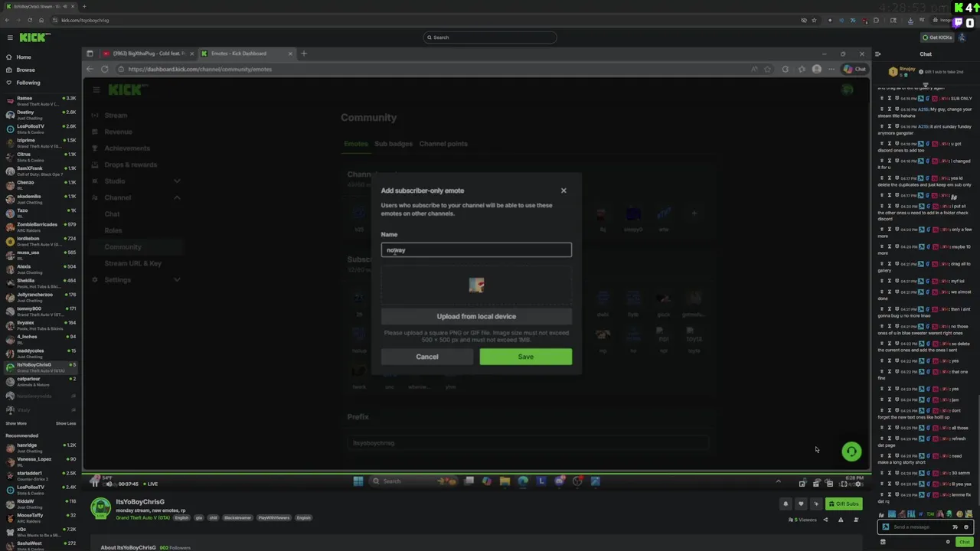Open the Kick sidebar hamburger menu
This screenshot has height=551, width=980.
(x=10, y=37)
